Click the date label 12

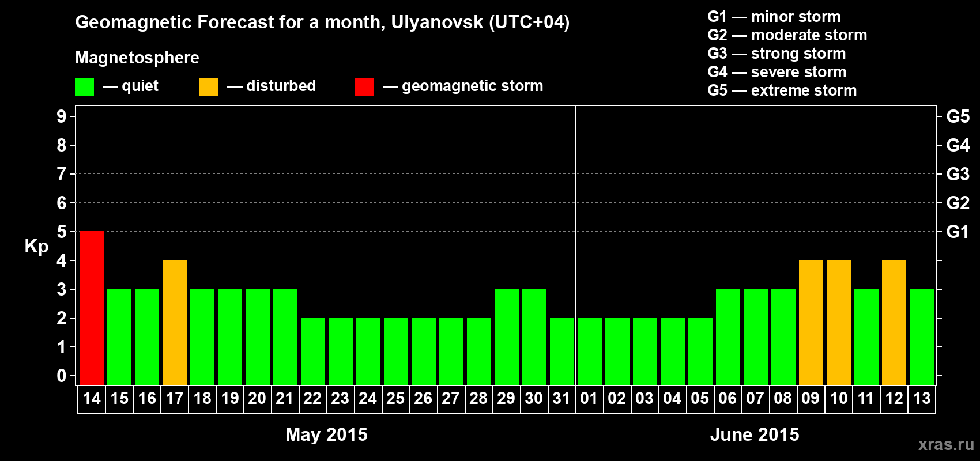coord(894,398)
